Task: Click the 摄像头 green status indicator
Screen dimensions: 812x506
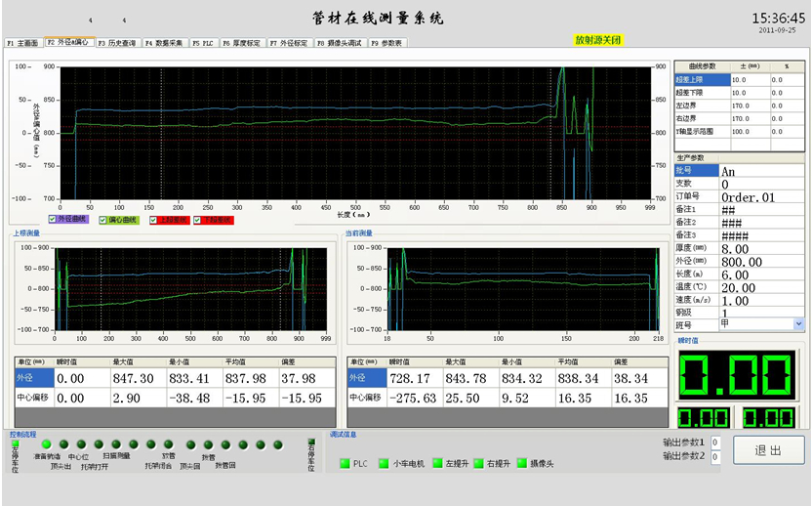Action: tap(521, 463)
